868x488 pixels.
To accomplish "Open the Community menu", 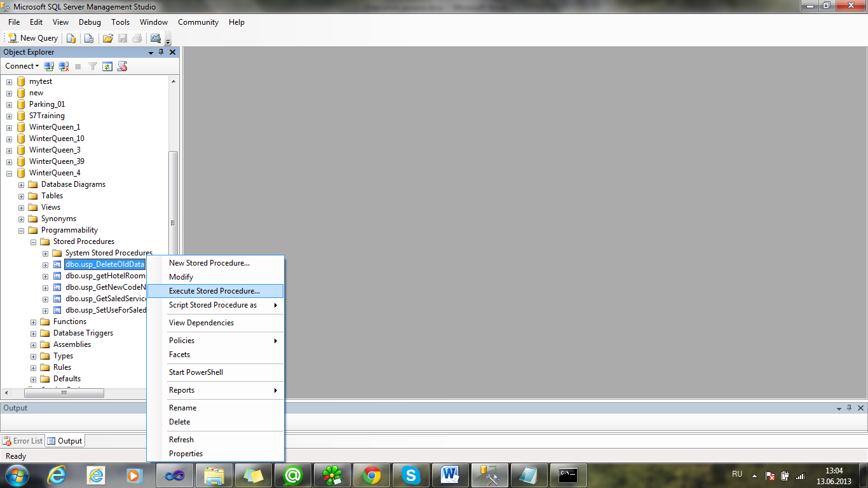I will [x=198, y=22].
